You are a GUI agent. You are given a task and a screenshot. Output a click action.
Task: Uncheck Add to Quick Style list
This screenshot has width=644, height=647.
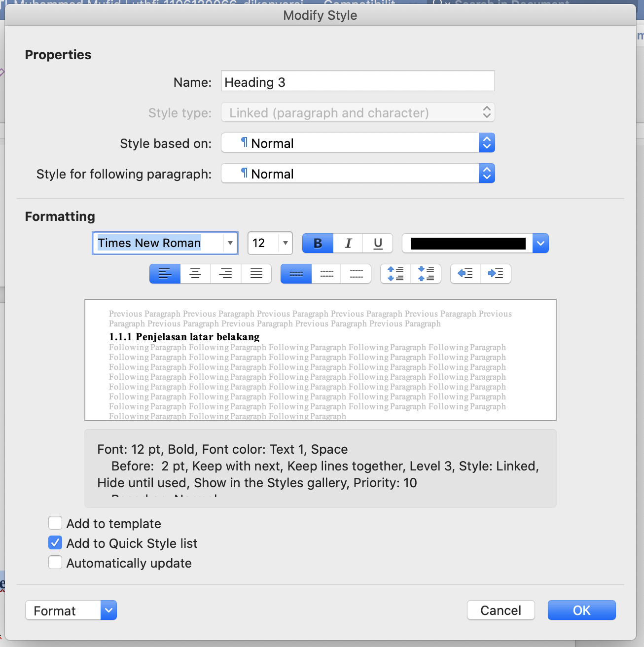(x=55, y=542)
